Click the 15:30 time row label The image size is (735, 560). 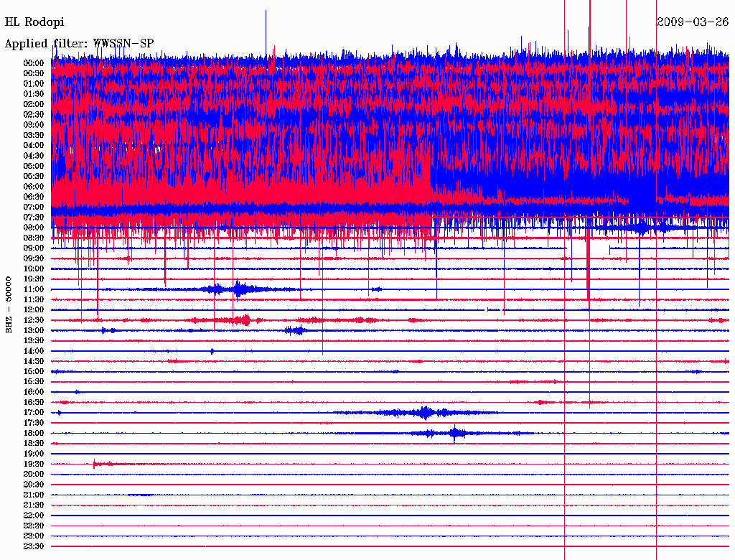pos(34,382)
